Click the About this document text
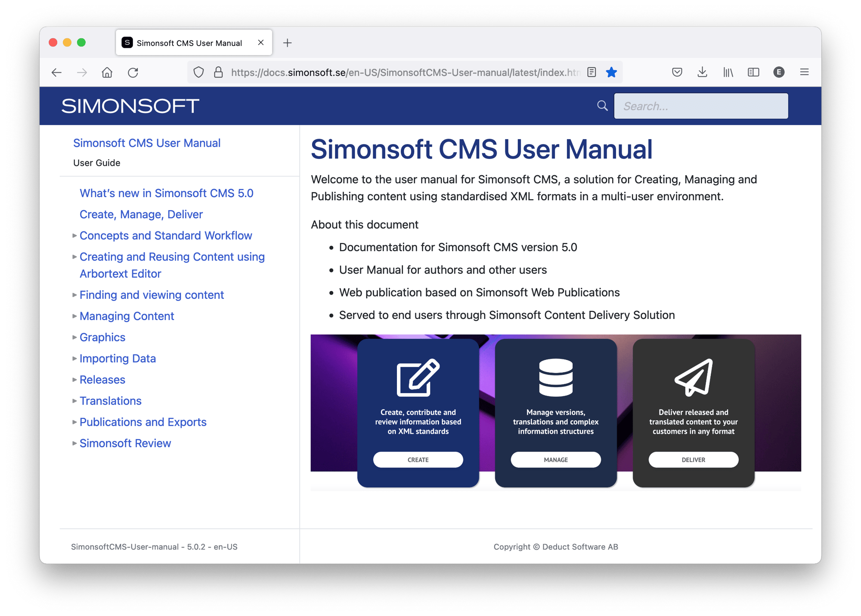The height and width of the screenshot is (616, 861). click(x=365, y=225)
